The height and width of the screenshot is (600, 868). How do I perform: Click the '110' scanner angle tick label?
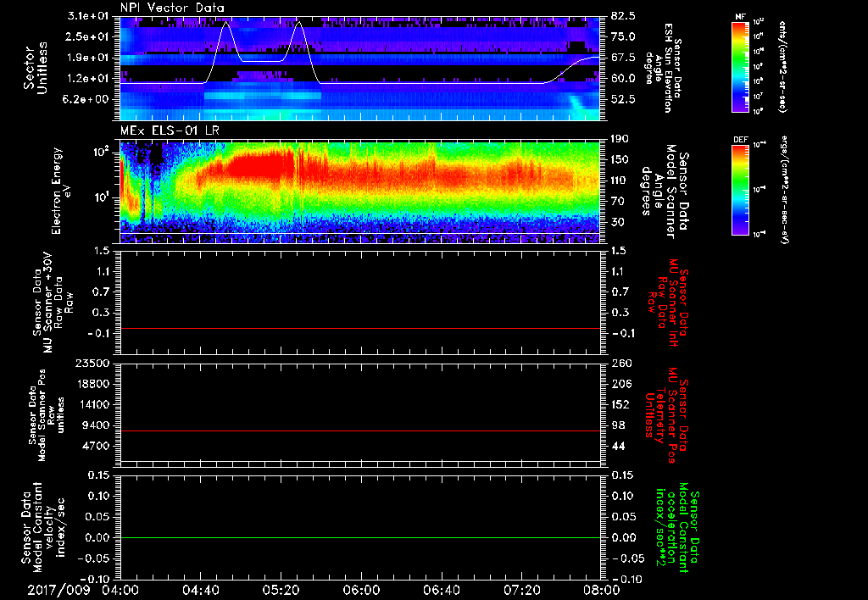620,181
